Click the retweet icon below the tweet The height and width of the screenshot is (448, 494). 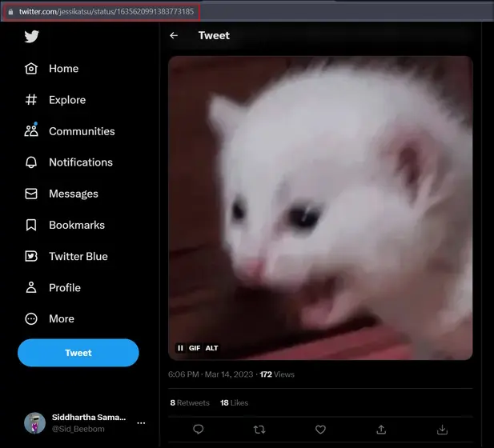pyautogui.click(x=259, y=430)
